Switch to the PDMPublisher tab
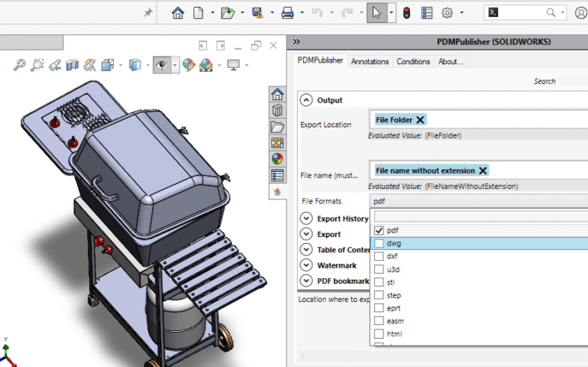The width and height of the screenshot is (588, 367). click(320, 60)
